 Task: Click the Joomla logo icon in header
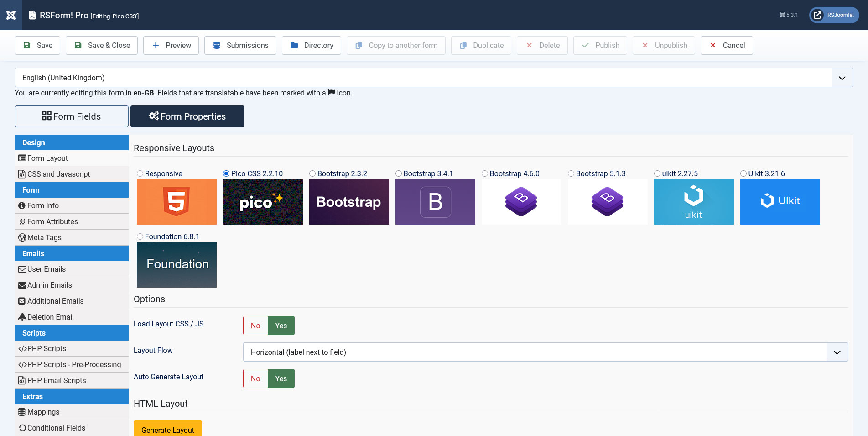point(11,15)
